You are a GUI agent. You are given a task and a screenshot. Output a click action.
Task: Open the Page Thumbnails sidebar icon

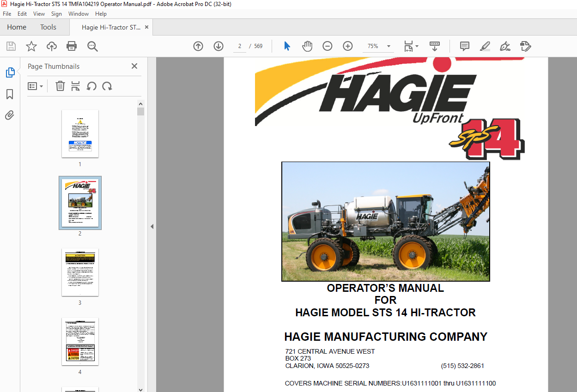(x=10, y=72)
